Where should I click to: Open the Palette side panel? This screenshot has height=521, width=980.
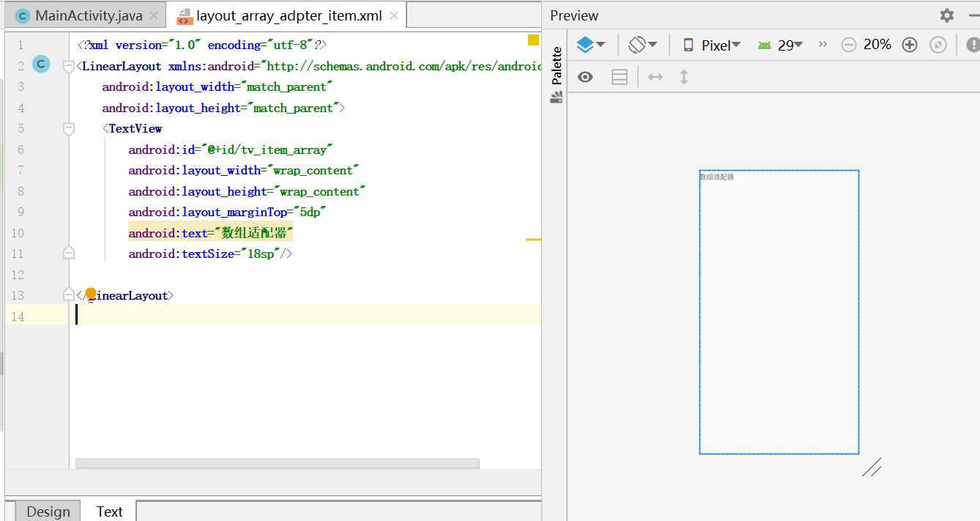[557, 74]
